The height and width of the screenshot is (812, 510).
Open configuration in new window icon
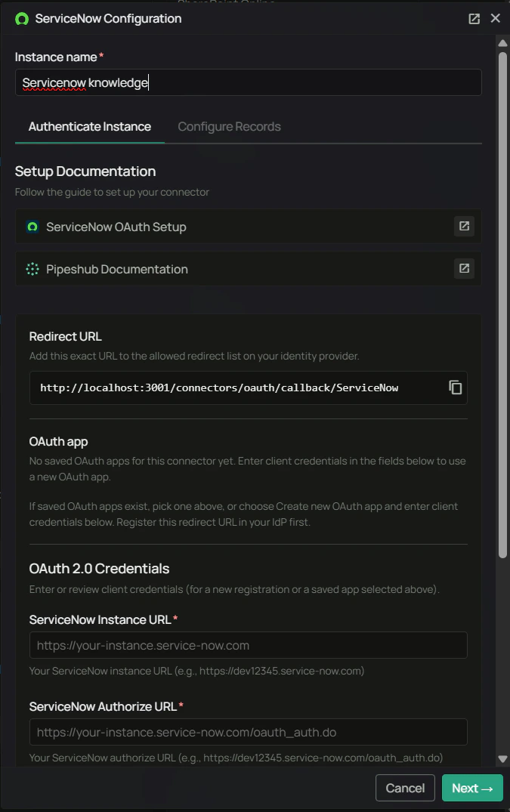pyautogui.click(x=474, y=19)
